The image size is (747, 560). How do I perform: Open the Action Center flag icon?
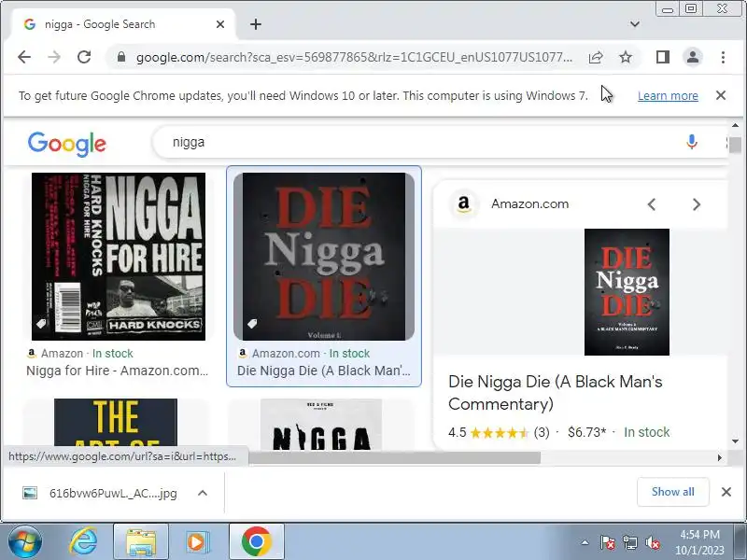tap(607, 543)
